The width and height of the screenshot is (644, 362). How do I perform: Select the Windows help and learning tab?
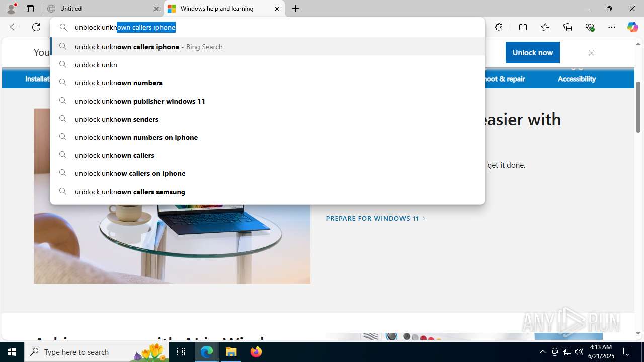(x=224, y=9)
